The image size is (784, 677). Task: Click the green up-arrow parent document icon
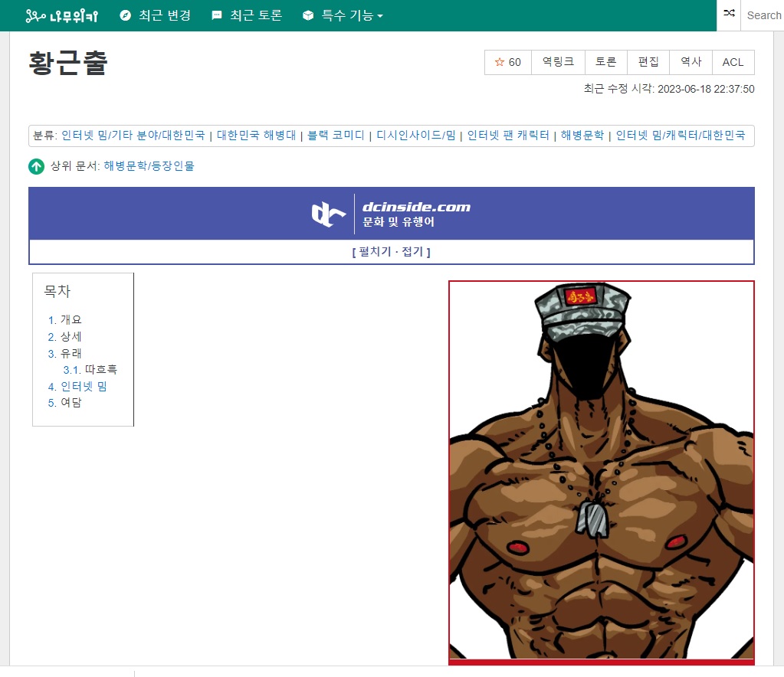(36, 166)
